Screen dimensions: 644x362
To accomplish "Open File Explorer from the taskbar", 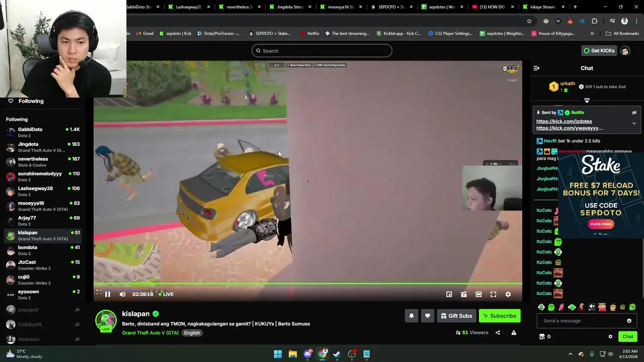I will click(x=292, y=354).
